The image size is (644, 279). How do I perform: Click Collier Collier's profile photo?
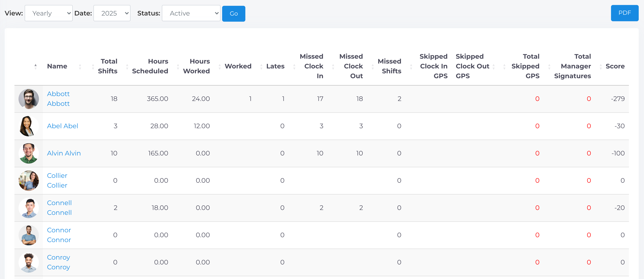click(29, 181)
